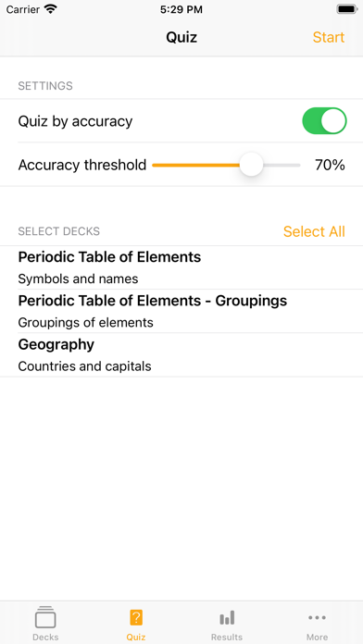Image resolution: width=363 pixels, height=644 pixels.
Task: Tap the Quiz by accuracy label
Action: [x=75, y=121]
